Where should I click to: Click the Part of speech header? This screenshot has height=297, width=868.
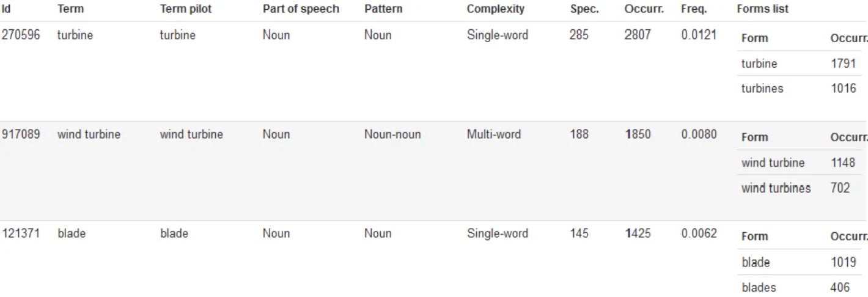(301, 9)
